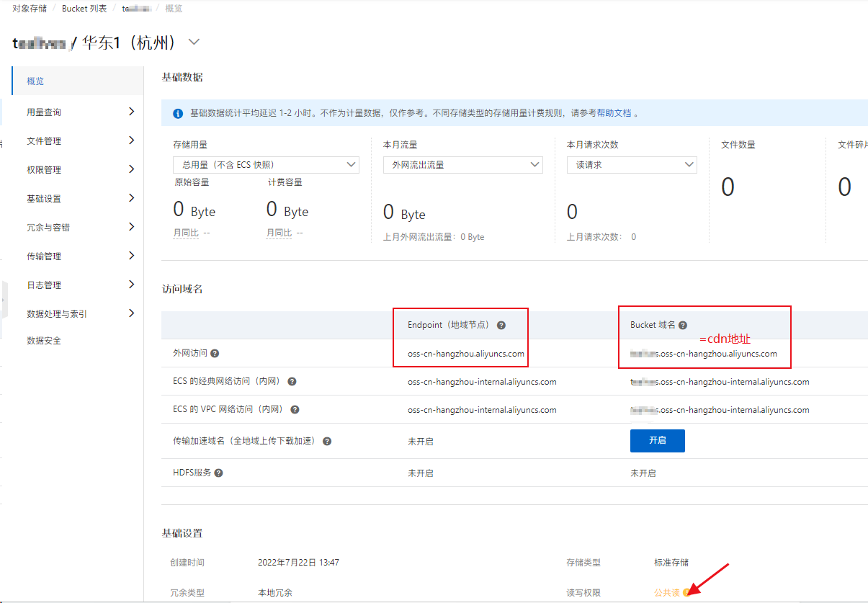The image size is (868, 603).
Task: Click help icon beside ECS 的 VPC 网络访问
Action: coord(294,411)
